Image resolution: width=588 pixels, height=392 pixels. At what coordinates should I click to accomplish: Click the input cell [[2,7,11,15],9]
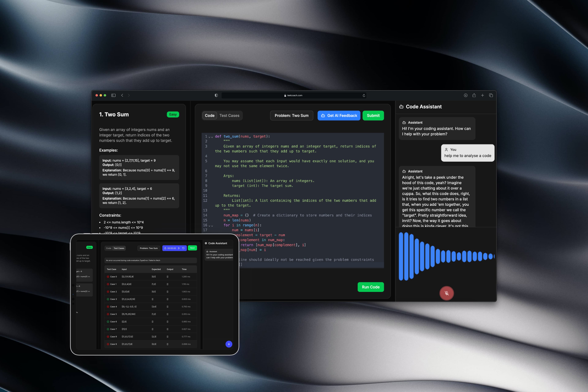(x=128, y=277)
